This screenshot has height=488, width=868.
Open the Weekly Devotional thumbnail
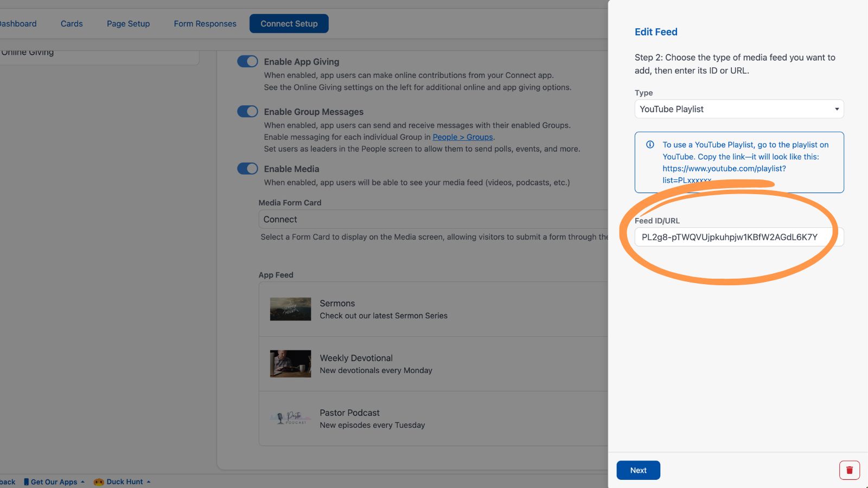pos(291,364)
